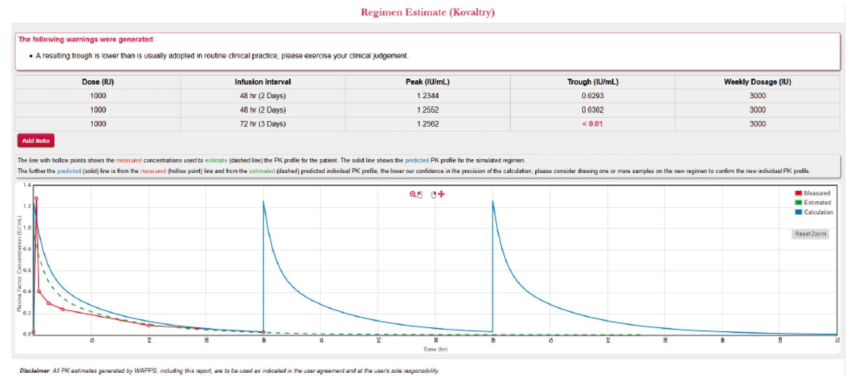
Task: Select the peak value 1.2562
Action: tap(428, 124)
